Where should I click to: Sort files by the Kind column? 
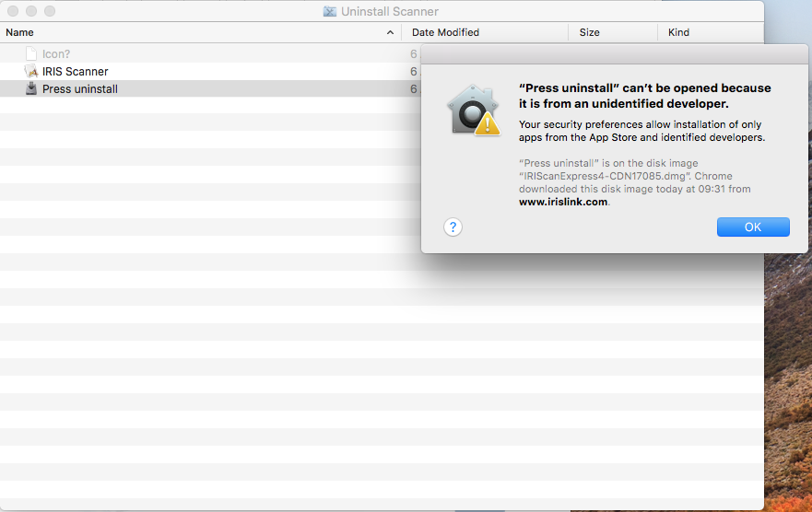(678, 32)
